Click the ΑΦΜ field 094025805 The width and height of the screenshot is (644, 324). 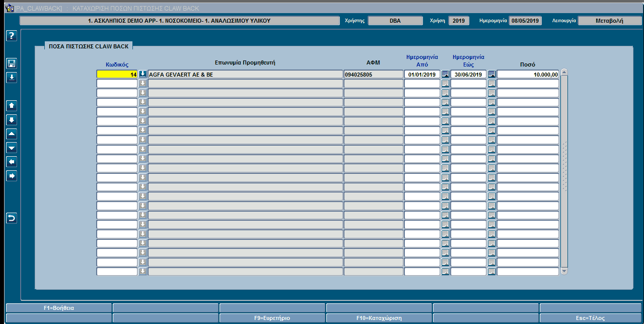click(373, 74)
